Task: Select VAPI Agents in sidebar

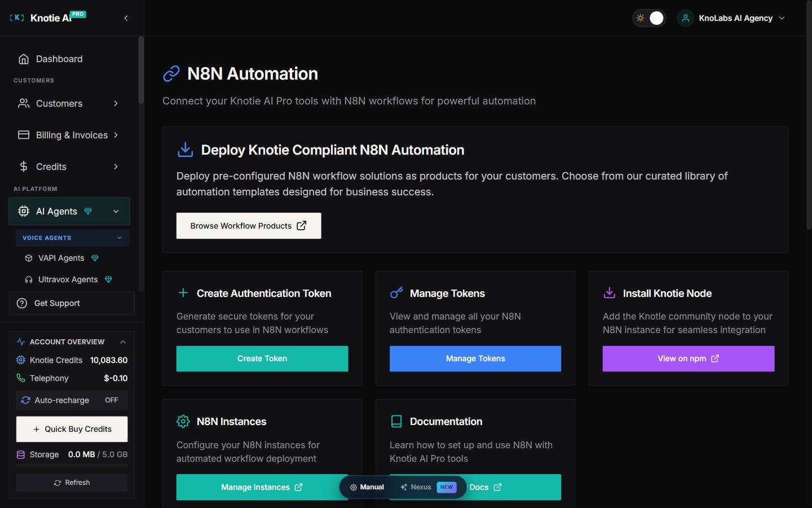Action: (73, 258)
